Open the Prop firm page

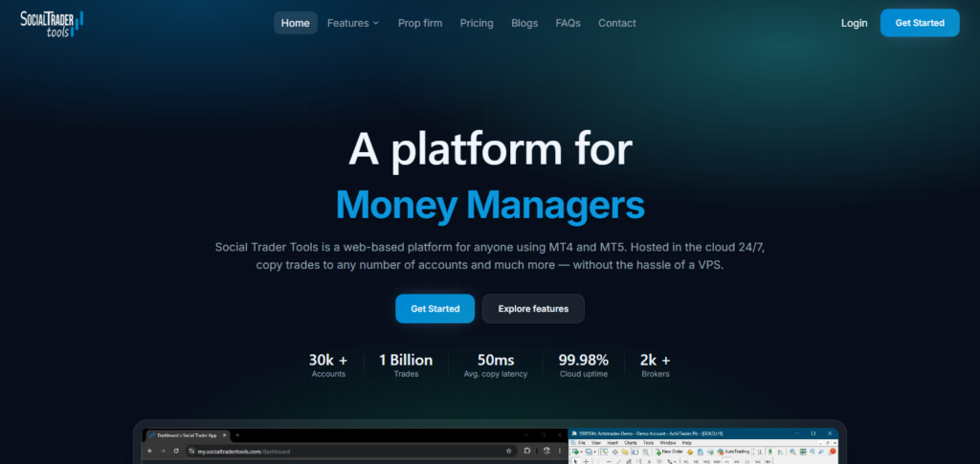coord(420,23)
